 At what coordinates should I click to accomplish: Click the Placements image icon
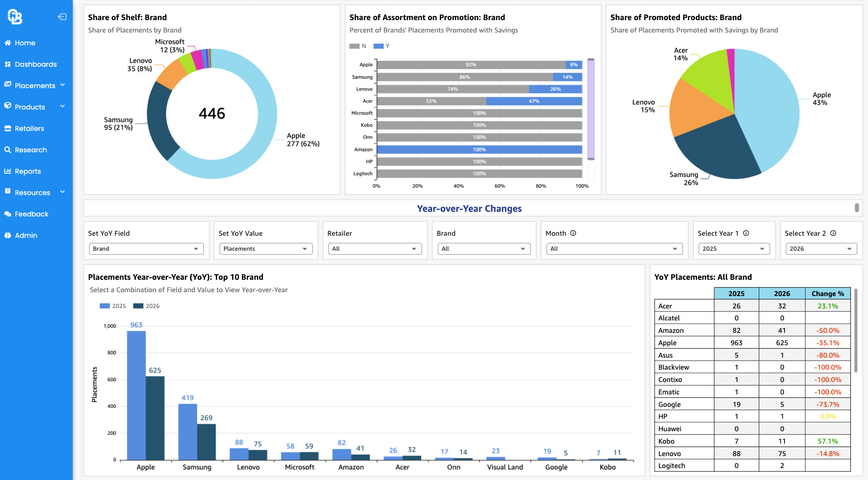point(8,85)
